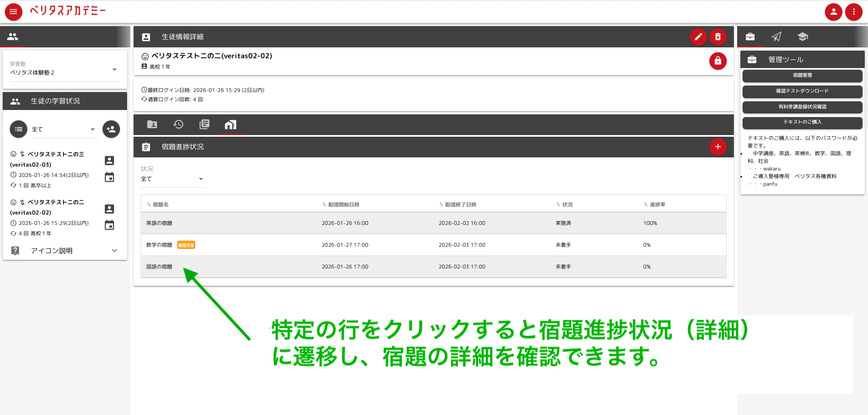The height and width of the screenshot is (415, 868).
Task: Add homework with the red plus button
Action: click(718, 147)
